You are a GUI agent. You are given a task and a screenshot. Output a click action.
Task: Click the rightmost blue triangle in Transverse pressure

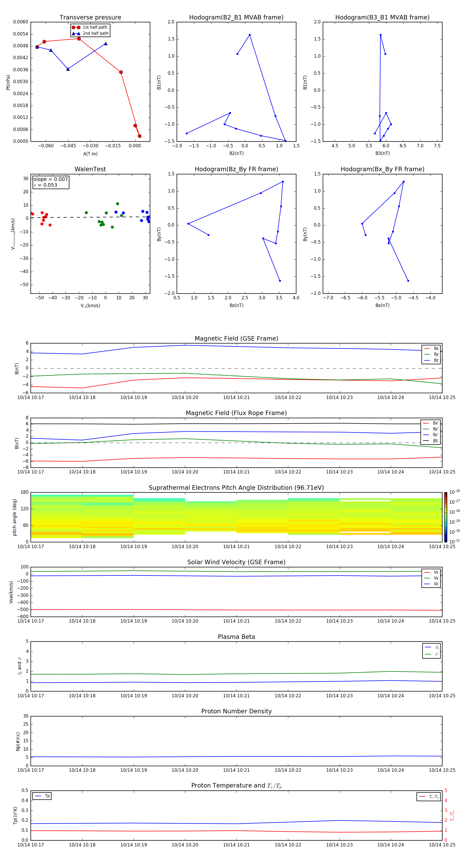point(106,43)
